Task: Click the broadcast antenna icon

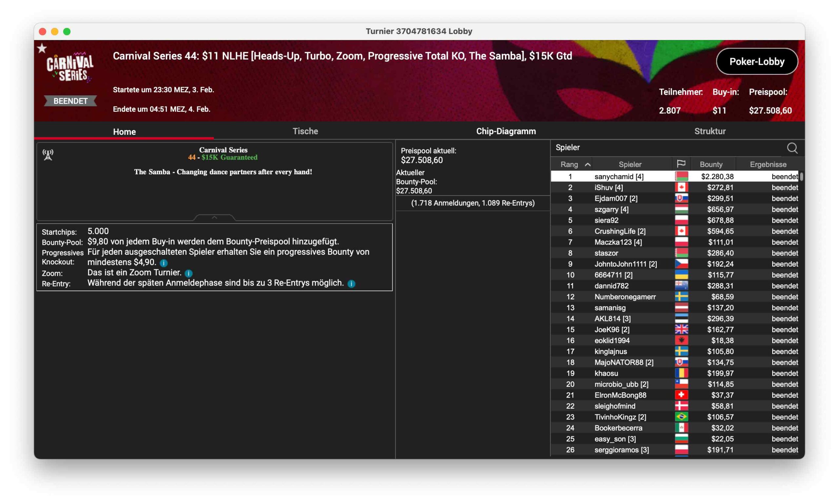Action: pos(48,155)
